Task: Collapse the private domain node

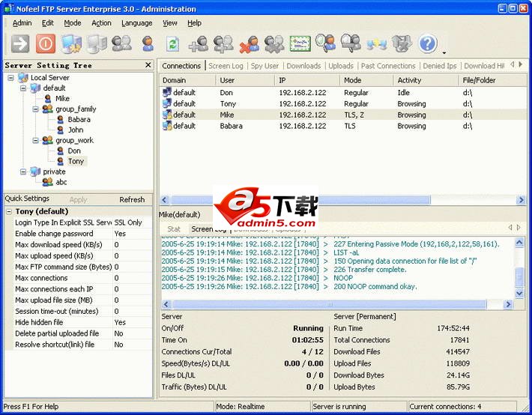Action: click(23, 172)
